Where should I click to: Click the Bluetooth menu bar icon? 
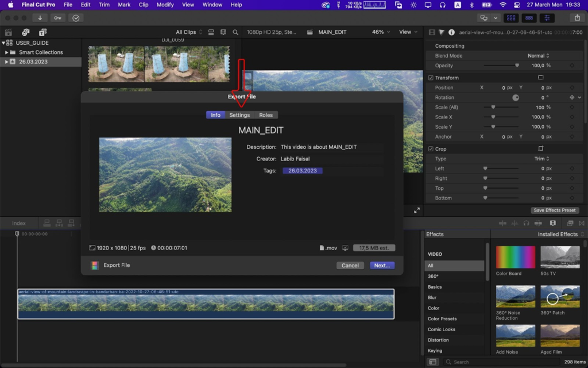(x=472, y=5)
